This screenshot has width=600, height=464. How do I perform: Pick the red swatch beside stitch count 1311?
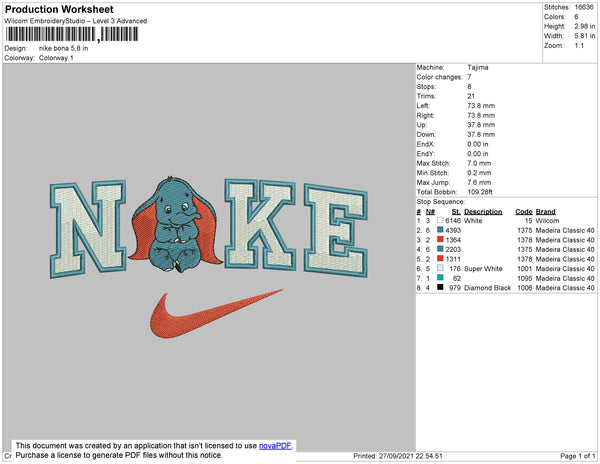(440, 259)
